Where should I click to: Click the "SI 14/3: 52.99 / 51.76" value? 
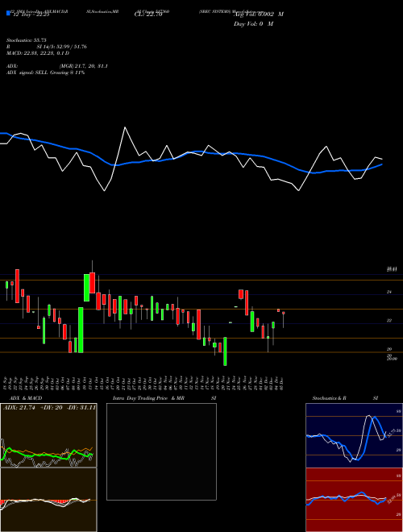62,47
